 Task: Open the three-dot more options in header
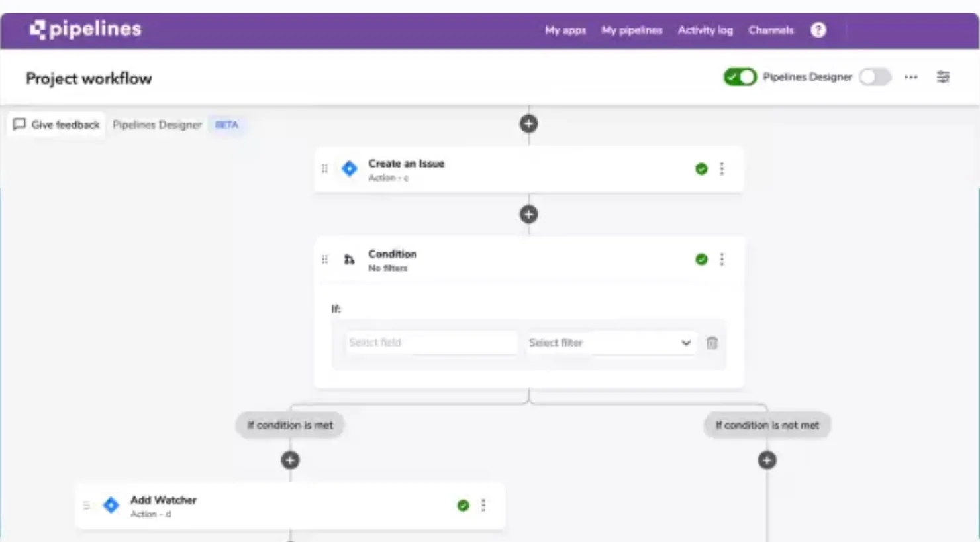[x=911, y=77]
